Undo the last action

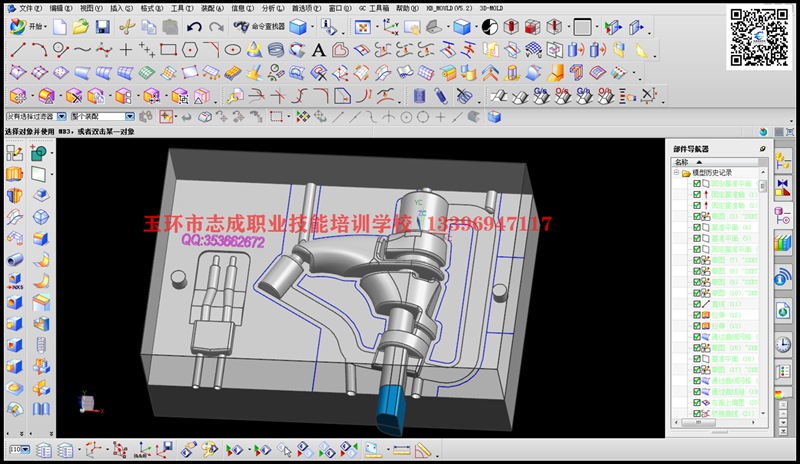coord(194,27)
